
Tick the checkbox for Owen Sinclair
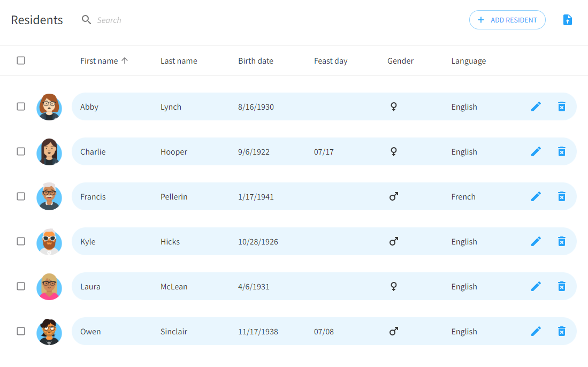tap(21, 331)
